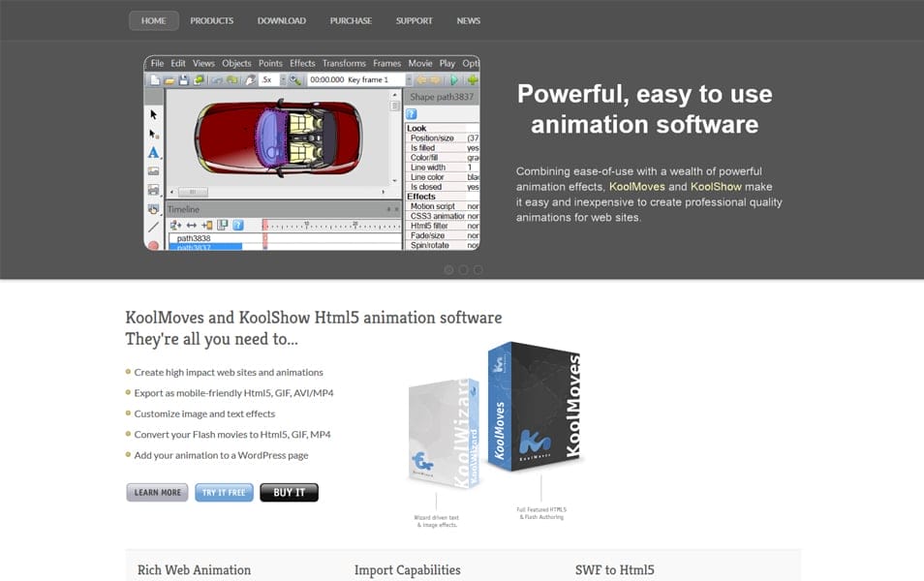
Task: Click the green plus add frame icon
Action: click(x=472, y=80)
